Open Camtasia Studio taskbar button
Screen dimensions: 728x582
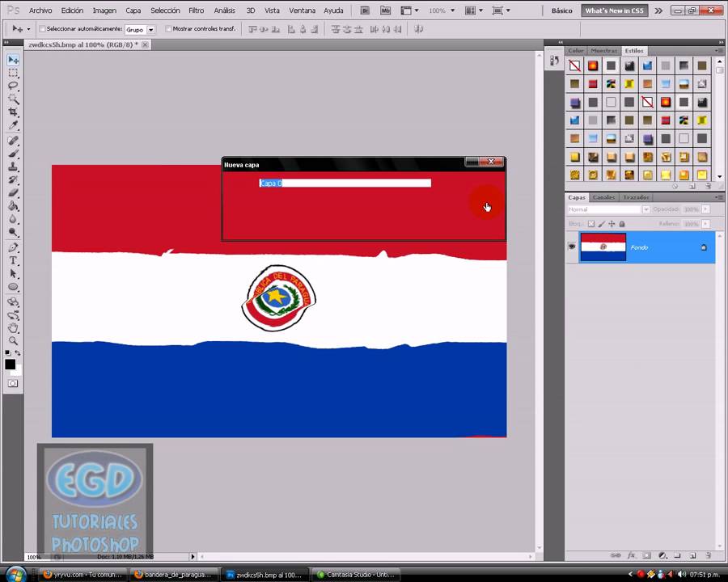(356, 575)
